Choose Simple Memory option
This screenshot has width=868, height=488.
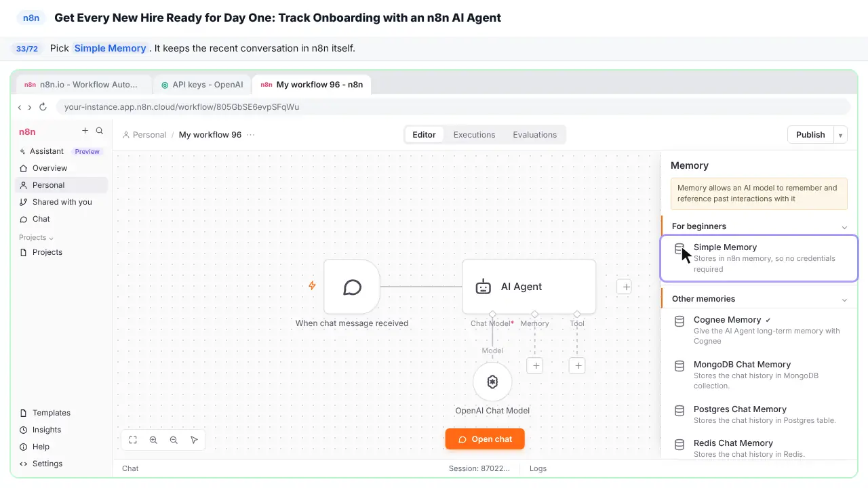pos(759,258)
